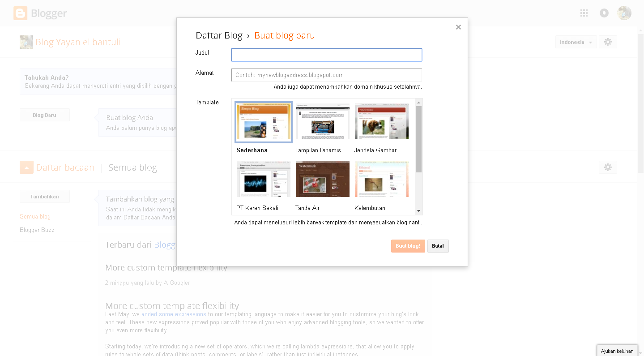
Task: Click the PT Keren Sekali label text
Action: (257, 208)
